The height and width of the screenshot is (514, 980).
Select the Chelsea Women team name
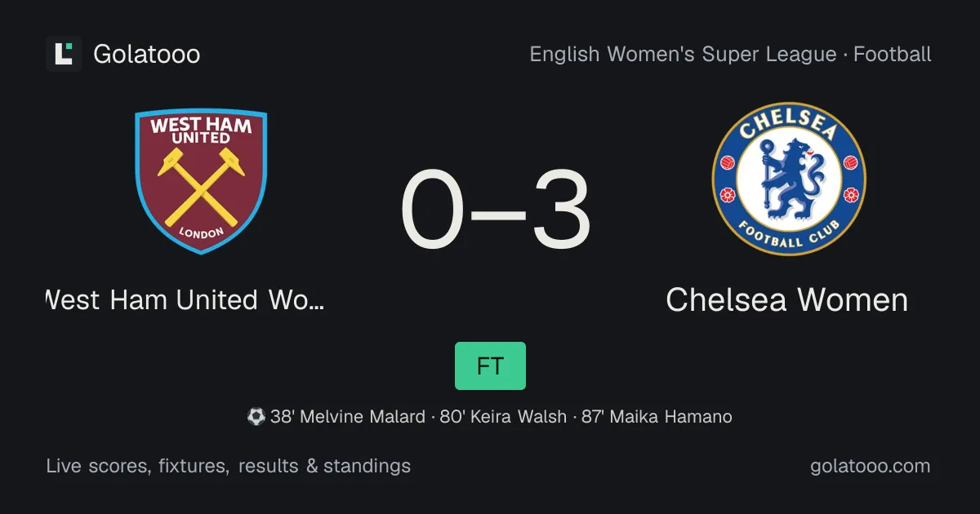click(x=787, y=300)
